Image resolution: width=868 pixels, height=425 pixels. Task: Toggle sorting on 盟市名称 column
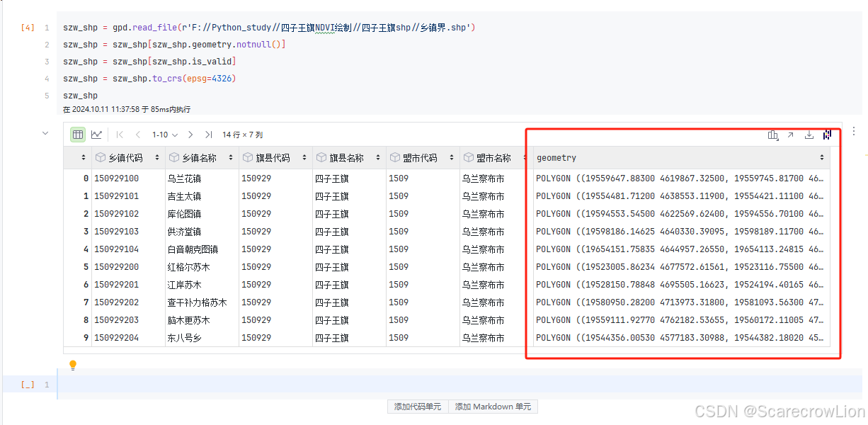point(525,157)
